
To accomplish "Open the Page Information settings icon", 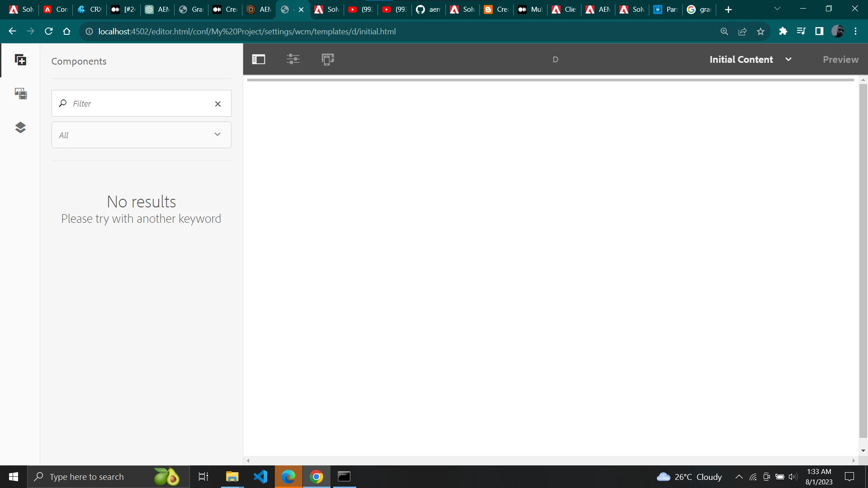I will 293,59.
